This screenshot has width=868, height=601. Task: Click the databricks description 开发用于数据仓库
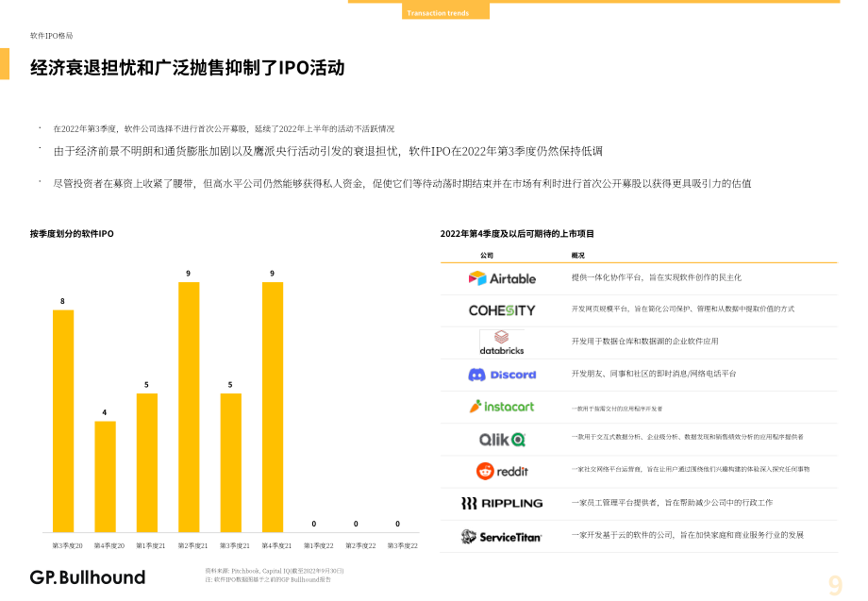[645, 342]
